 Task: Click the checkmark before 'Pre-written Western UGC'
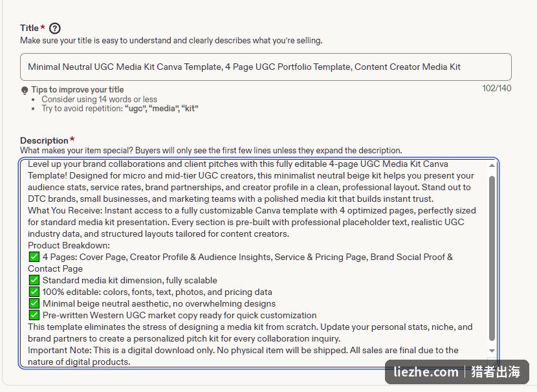point(34,315)
